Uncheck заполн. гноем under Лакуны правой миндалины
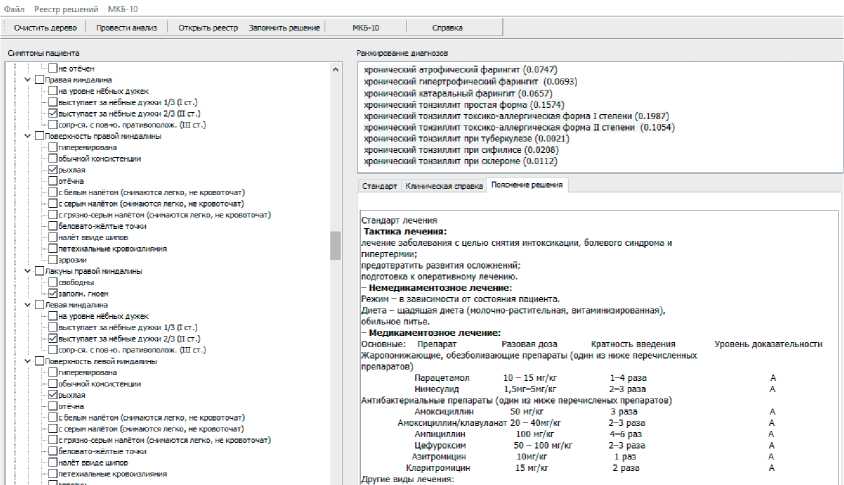844x485 pixels. click(x=52, y=294)
